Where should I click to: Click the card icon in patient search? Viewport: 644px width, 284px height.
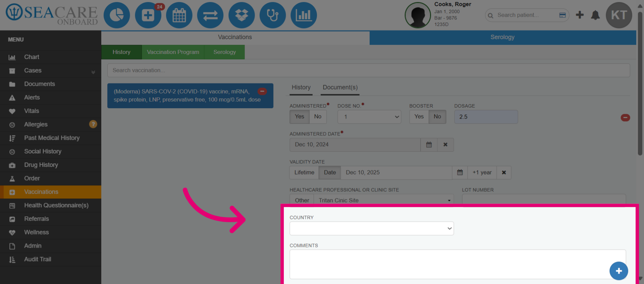tap(562, 15)
